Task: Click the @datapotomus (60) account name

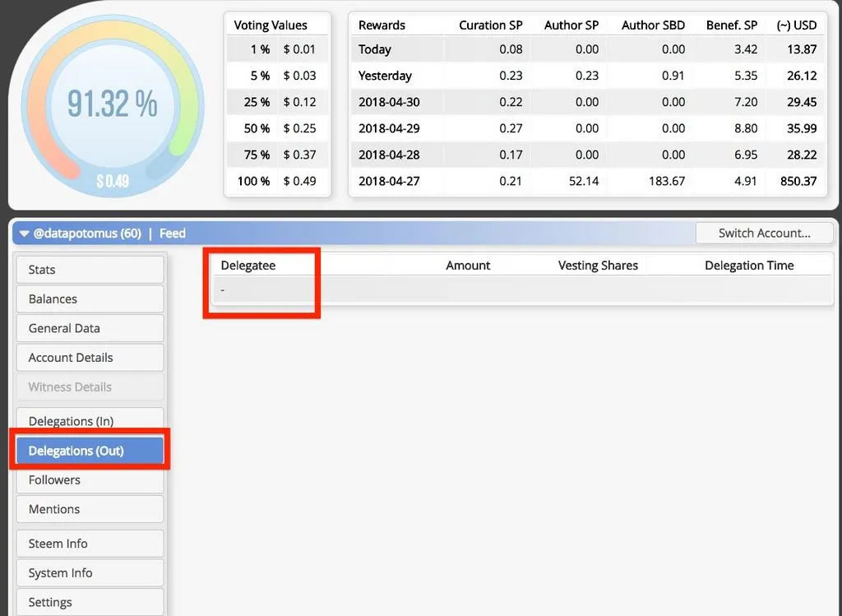Action: click(87, 234)
